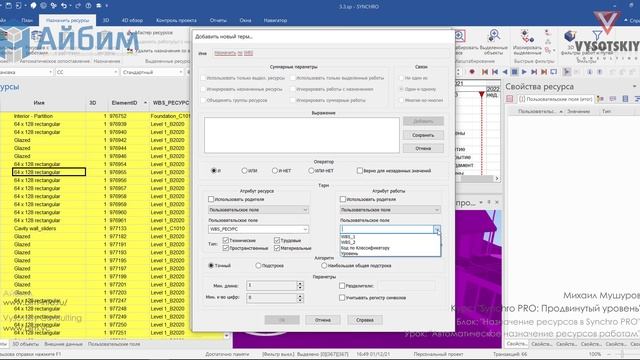Toggle the loop playback icon
Screen dimensions: 640x360
(x=554, y=72)
